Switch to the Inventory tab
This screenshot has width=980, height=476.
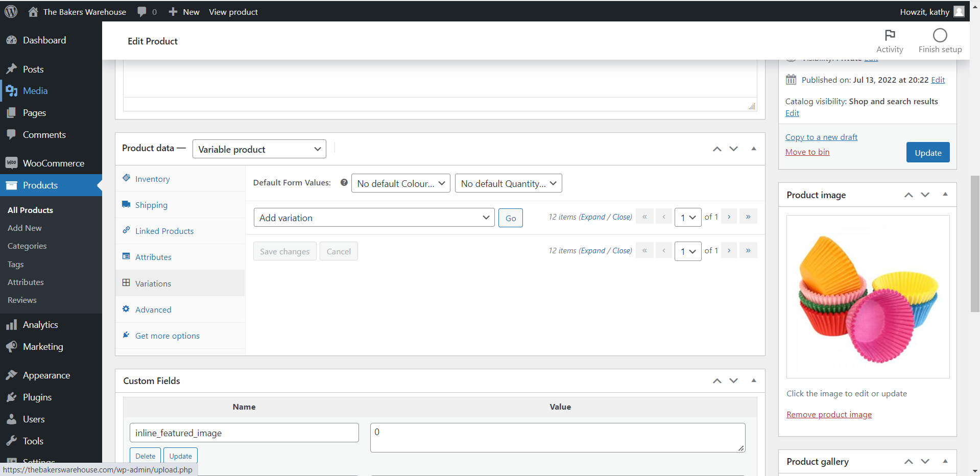tap(152, 179)
